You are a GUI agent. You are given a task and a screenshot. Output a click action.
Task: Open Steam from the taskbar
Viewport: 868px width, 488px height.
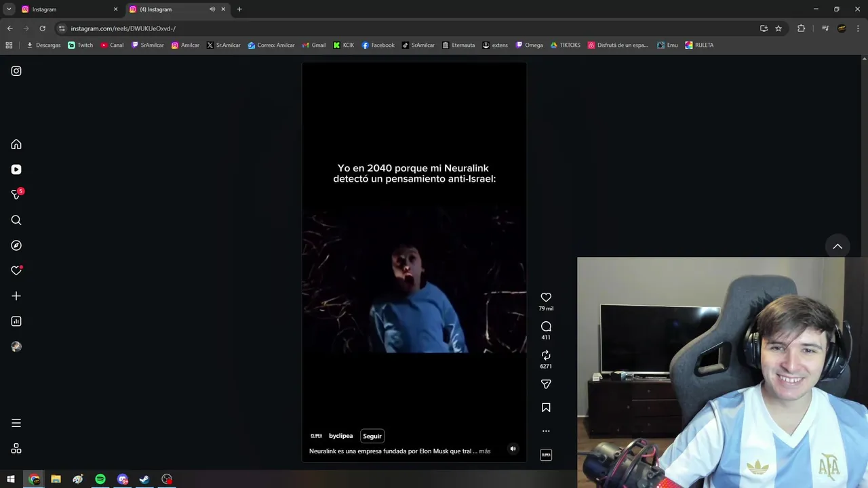(x=144, y=479)
